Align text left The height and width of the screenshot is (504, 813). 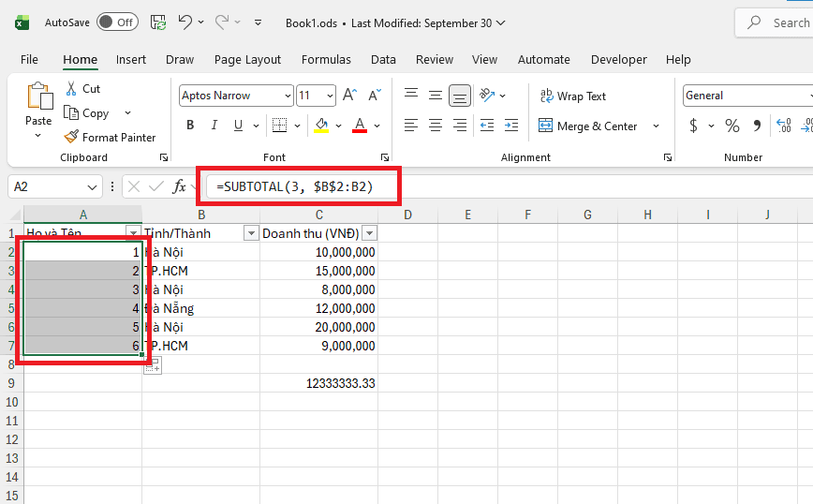click(x=411, y=125)
